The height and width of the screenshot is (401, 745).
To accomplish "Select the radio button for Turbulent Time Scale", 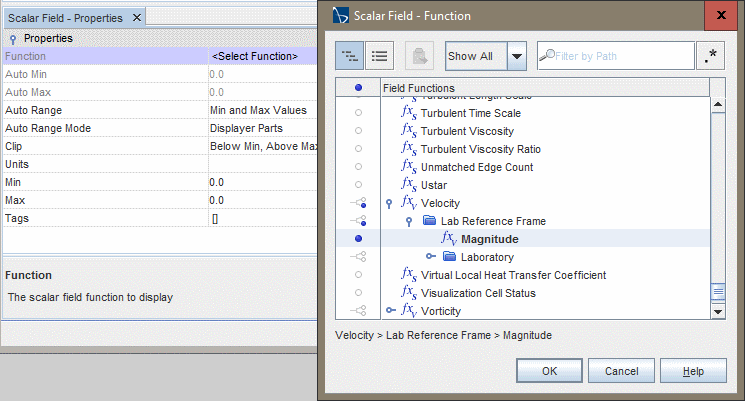I will click(358, 113).
